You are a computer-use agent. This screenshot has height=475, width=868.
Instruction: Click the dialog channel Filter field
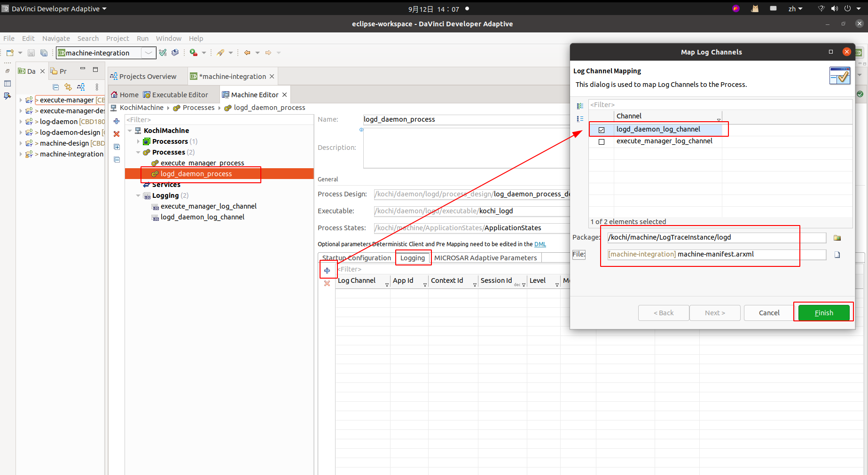tap(720, 105)
